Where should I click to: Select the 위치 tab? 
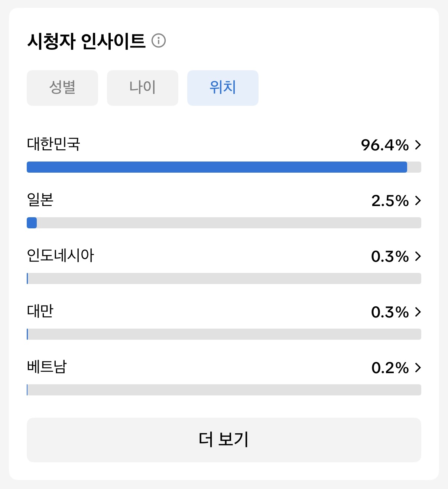(223, 88)
